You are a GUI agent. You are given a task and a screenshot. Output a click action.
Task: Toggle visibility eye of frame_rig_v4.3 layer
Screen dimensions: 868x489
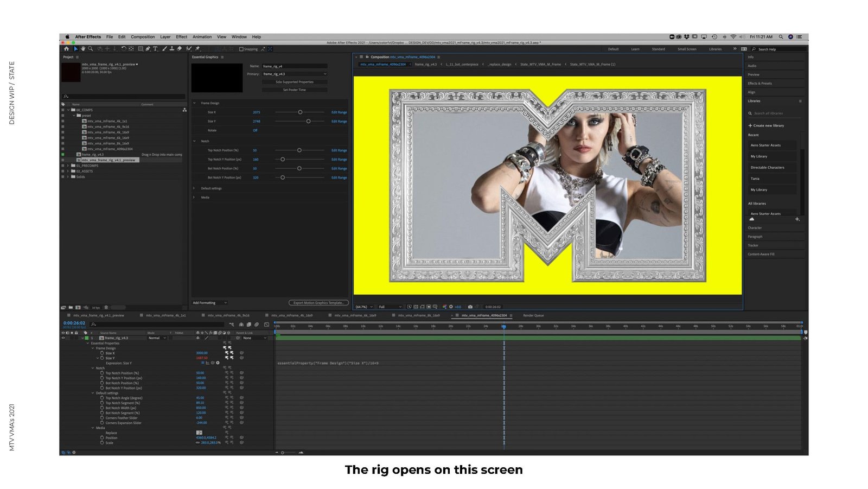63,338
